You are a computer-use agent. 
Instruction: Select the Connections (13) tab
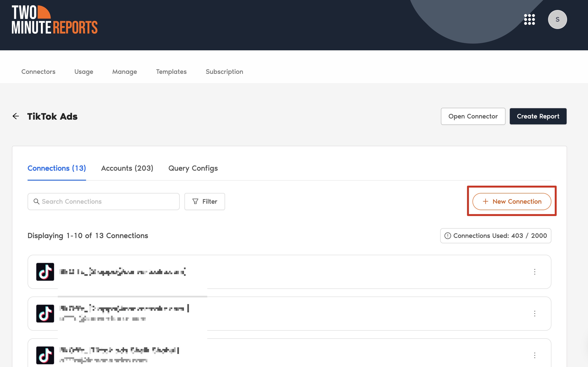(x=57, y=168)
